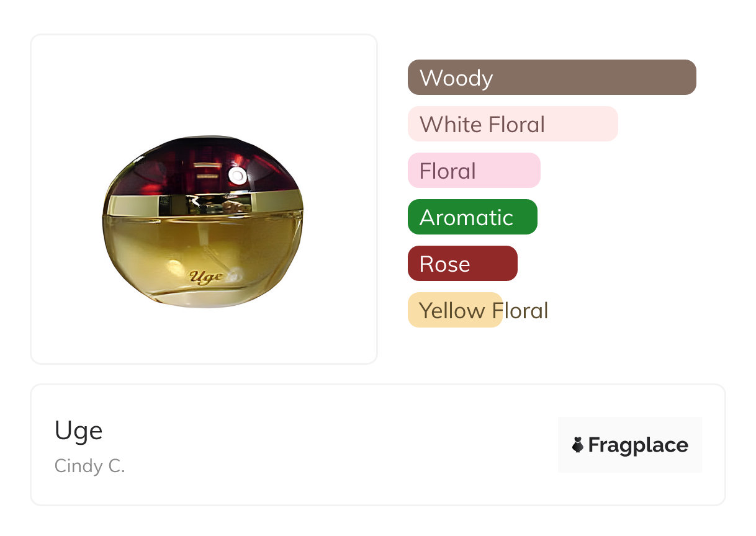Click the Fragplace perfume bottle logo icon
This screenshot has height=536, width=756.
click(x=578, y=445)
